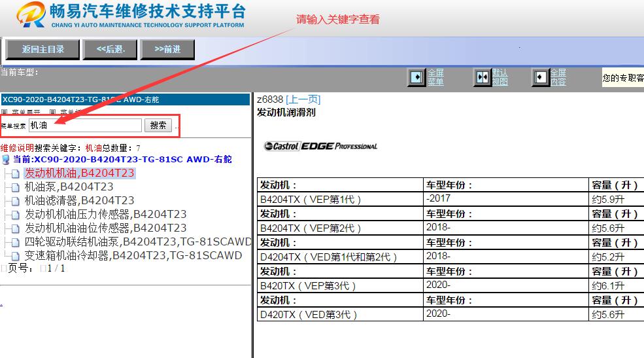Viewport: 644px width, 358px height.
Task: Click the 您的专职客 customer service box
Action: click(623, 78)
